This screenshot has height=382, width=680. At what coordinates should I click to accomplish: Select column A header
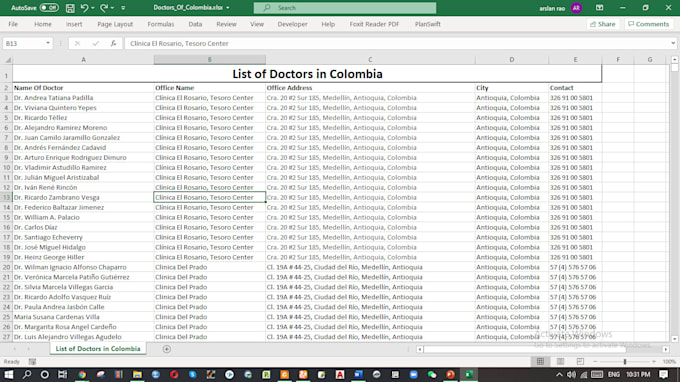pos(83,60)
